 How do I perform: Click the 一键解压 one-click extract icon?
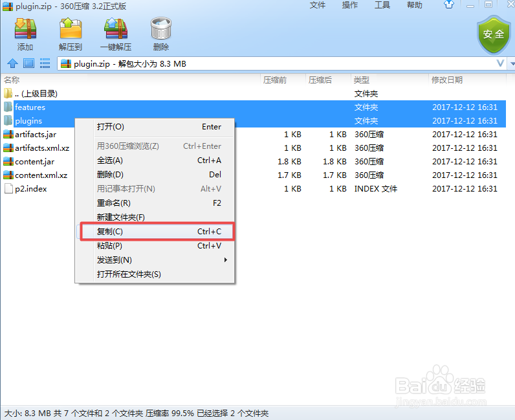click(116, 29)
